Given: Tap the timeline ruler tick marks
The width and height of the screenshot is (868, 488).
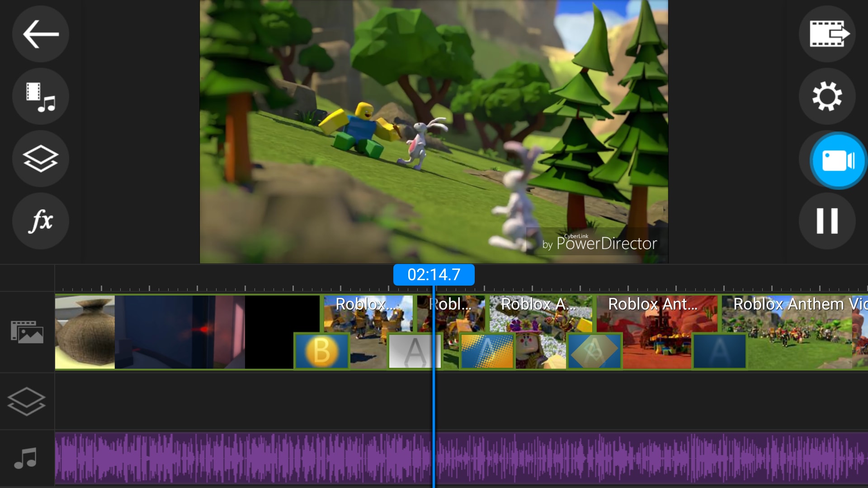Looking at the screenshot, I should pos(461,288).
